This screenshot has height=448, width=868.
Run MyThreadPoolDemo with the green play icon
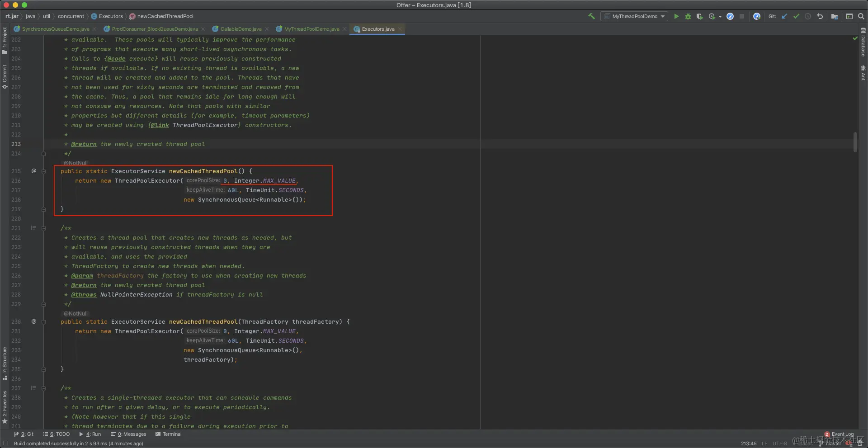click(676, 16)
